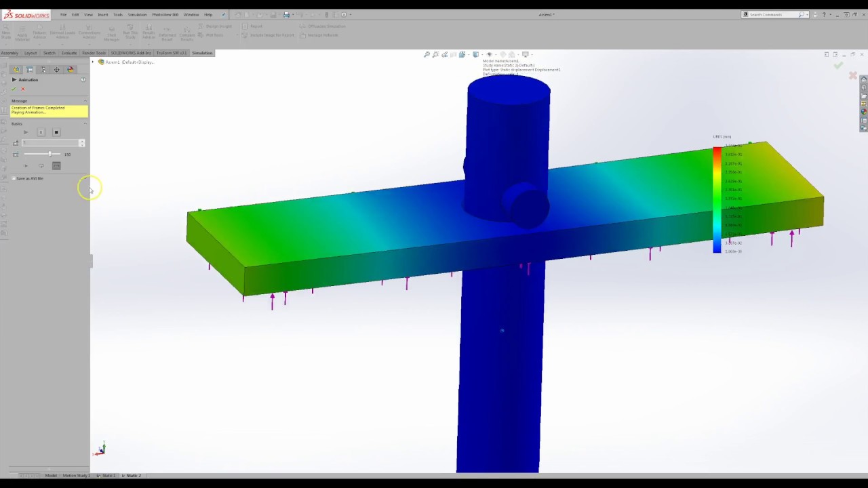Select the Simulation command tab
Image resolution: width=868 pixels, height=488 pixels.
click(x=202, y=53)
